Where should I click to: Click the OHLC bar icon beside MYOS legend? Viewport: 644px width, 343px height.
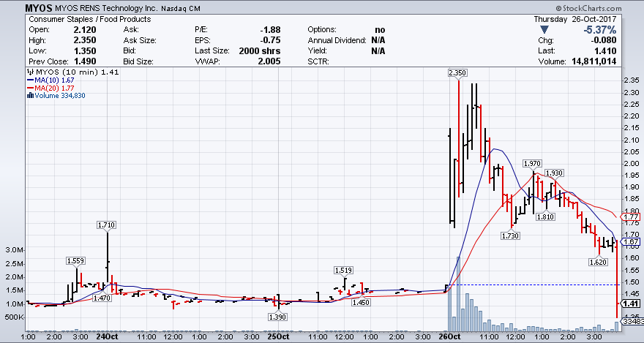coord(30,72)
